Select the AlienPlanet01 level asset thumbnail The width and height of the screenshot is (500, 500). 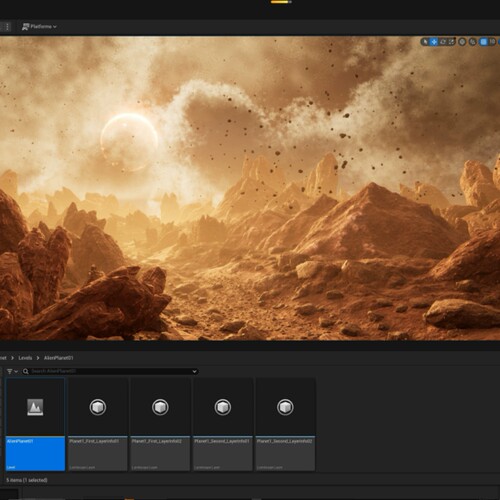(x=35, y=424)
